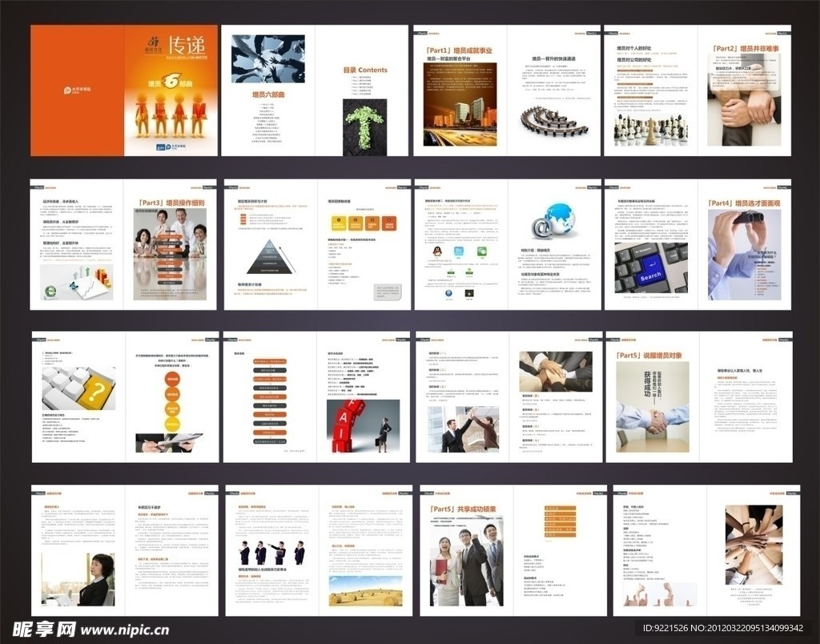The image size is (820, 644).
Task: Click the green WeChat icon
Action: click(482, 252)
